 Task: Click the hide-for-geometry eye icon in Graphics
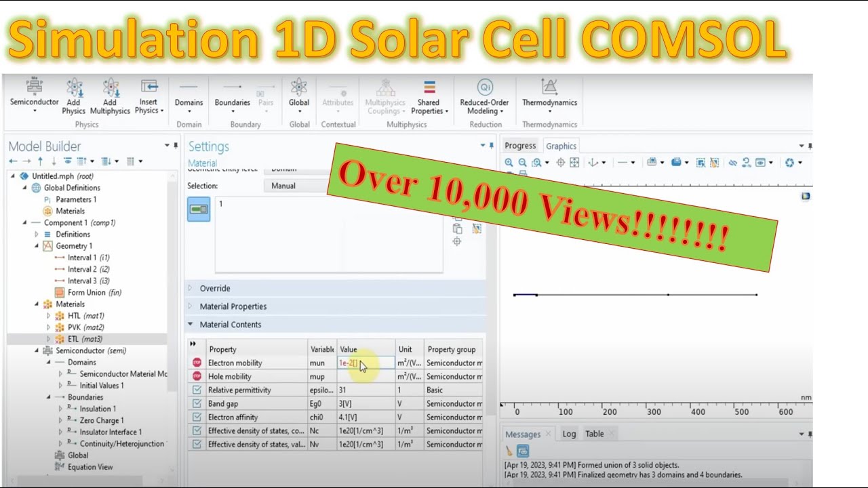click(732, 163)
